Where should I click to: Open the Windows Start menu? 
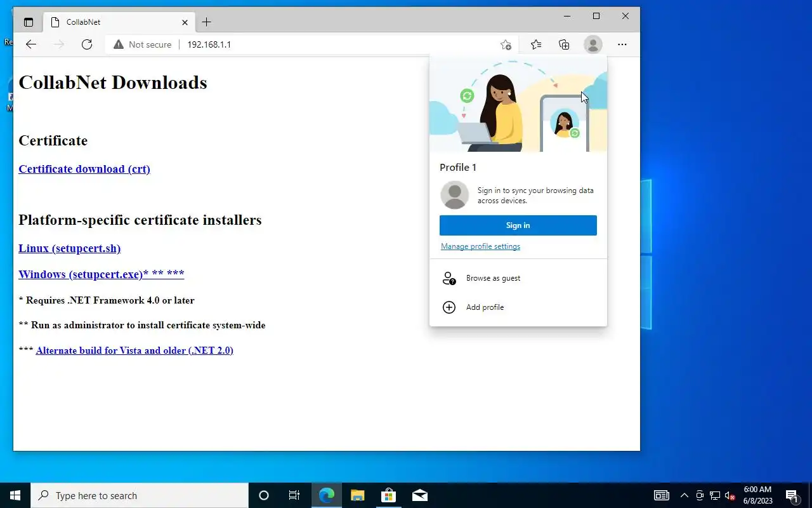click(15, 495)
